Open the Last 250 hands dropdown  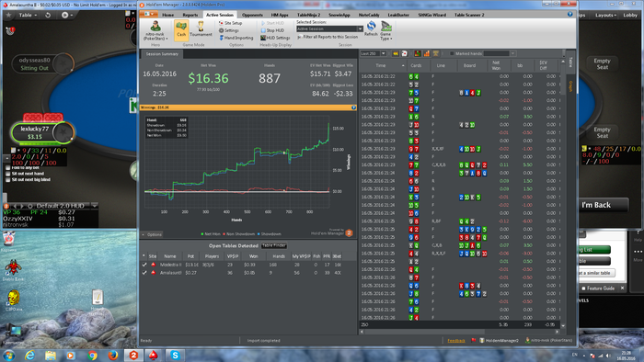(x=383, y=53)
